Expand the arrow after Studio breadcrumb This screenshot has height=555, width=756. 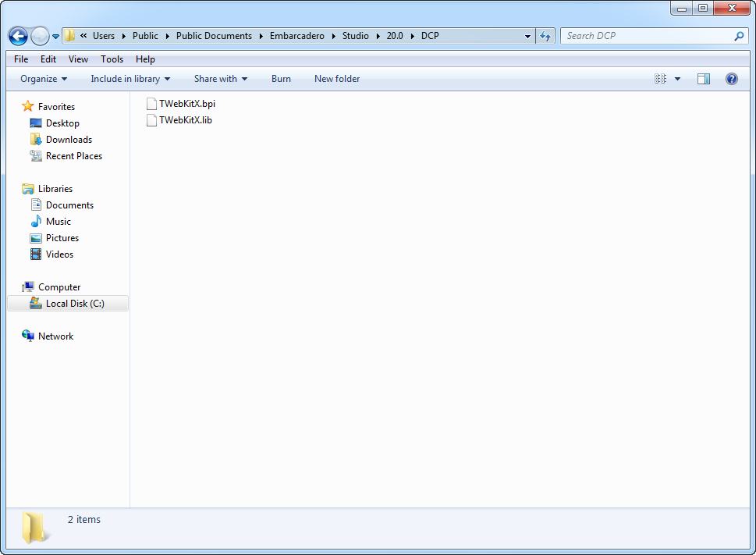(378, 36)
